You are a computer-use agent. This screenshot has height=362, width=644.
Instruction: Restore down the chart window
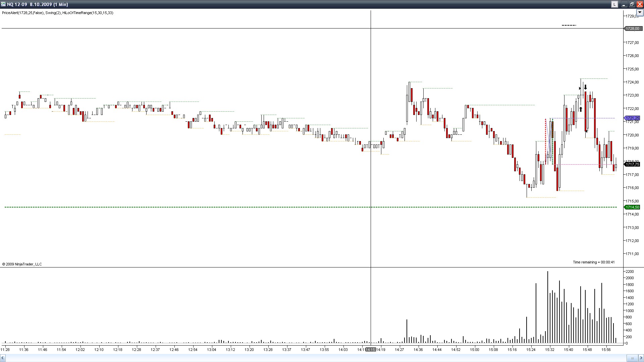coord(632,4)
